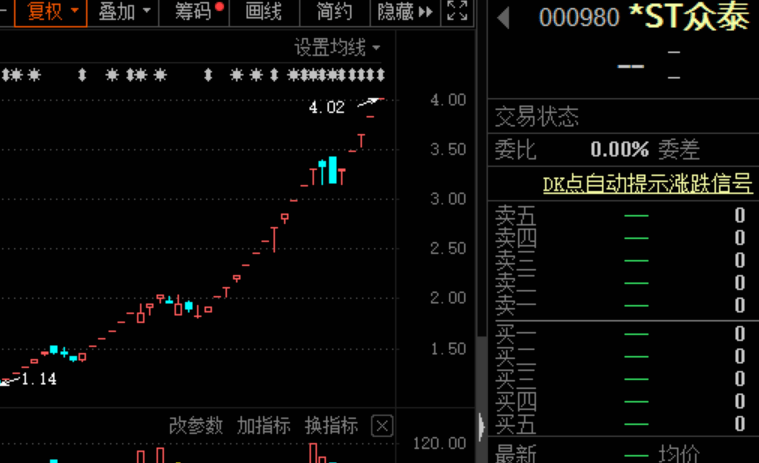Select the 画线 drawing tool tab
Viewport: 759px width, 463px height.
click(264, 12)
